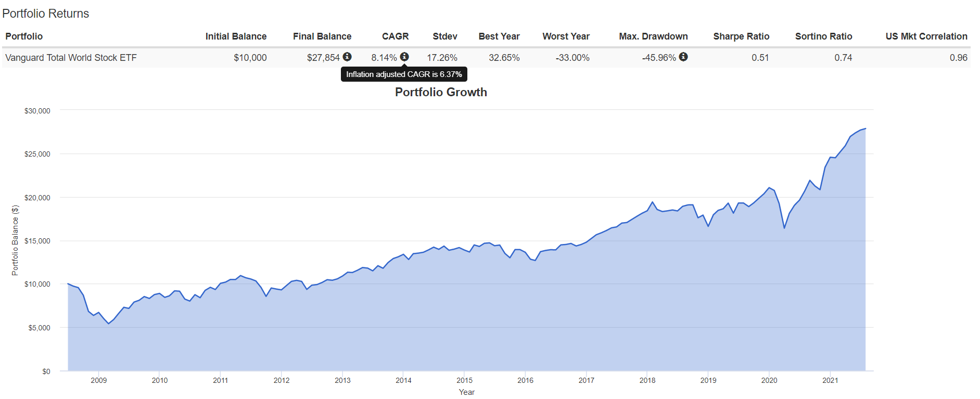This screenshot has width=980, height=399.
Task: Select the Sharpe Ratio column header
Action: 741,36
